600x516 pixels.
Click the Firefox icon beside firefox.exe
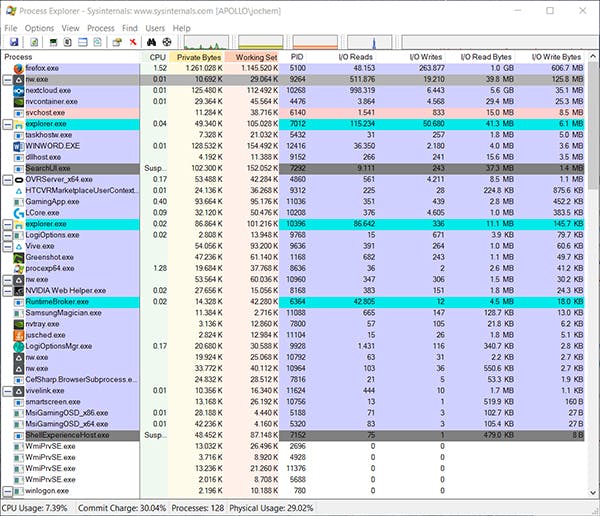(x=18, y=68)
